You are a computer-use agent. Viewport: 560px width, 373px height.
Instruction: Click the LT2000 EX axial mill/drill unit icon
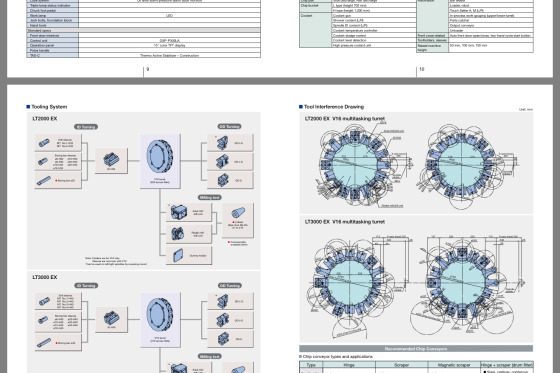[x=179, y=212]
